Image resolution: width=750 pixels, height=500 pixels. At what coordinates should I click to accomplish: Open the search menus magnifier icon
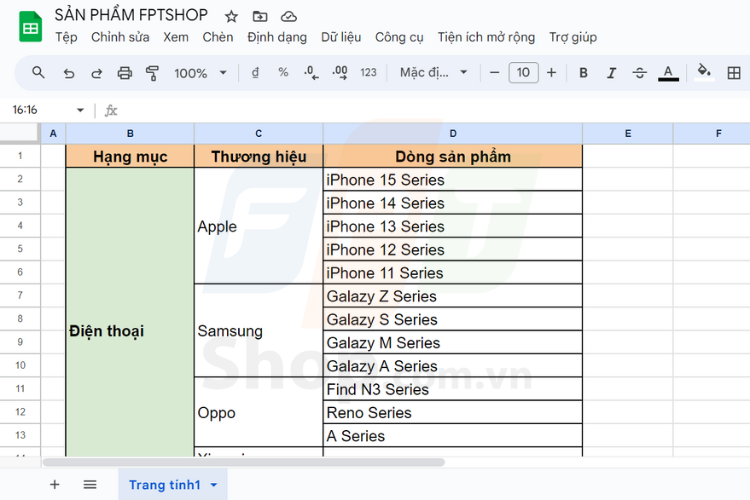click(38, 73)
